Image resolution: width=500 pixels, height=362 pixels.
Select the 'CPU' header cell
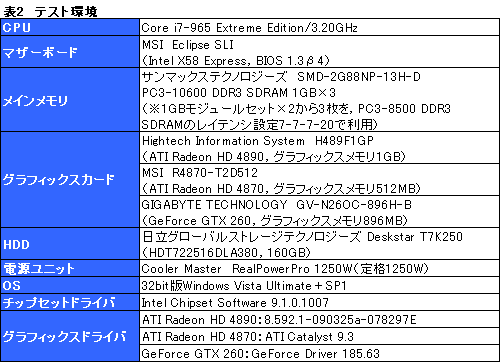(x=70, y=27)
